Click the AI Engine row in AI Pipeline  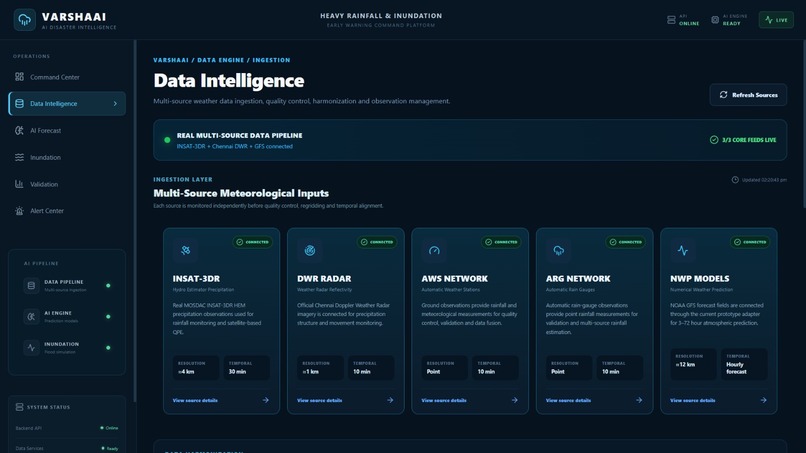tap(67, 316)
